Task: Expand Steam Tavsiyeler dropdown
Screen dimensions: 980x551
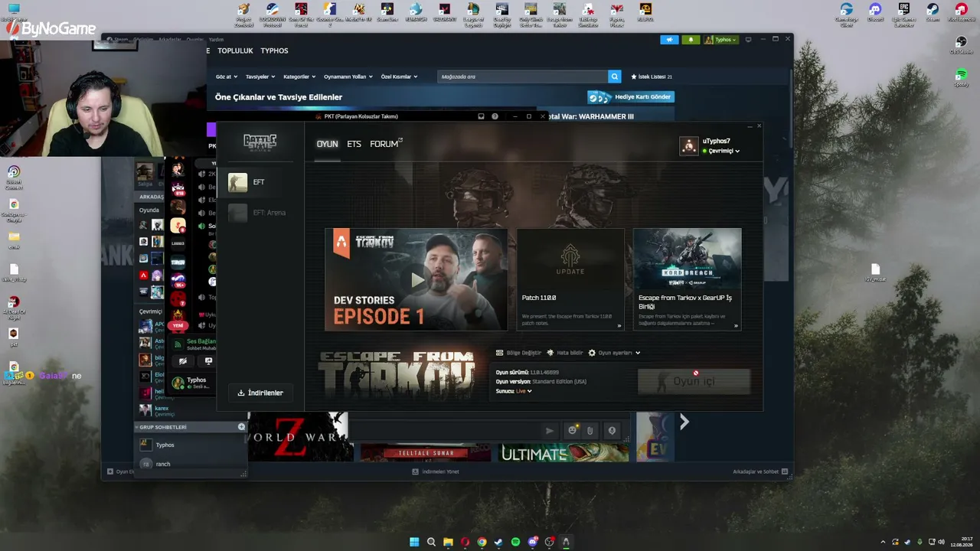Action: 260,77
